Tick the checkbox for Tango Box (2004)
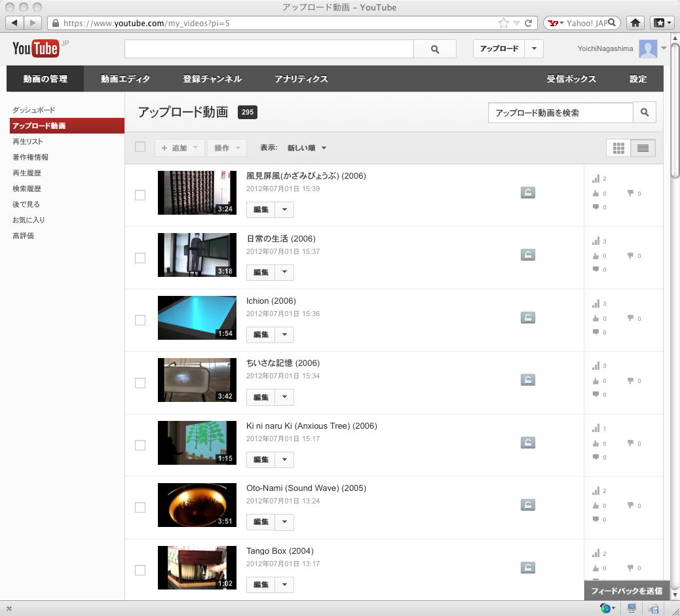 click(x=140, y=570)
